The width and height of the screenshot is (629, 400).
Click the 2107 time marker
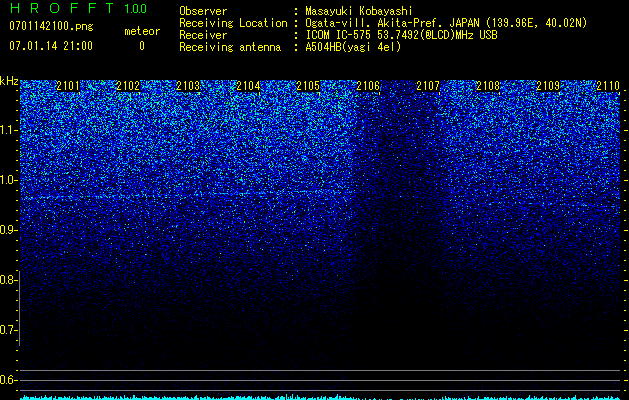click(x=428, y=86)
